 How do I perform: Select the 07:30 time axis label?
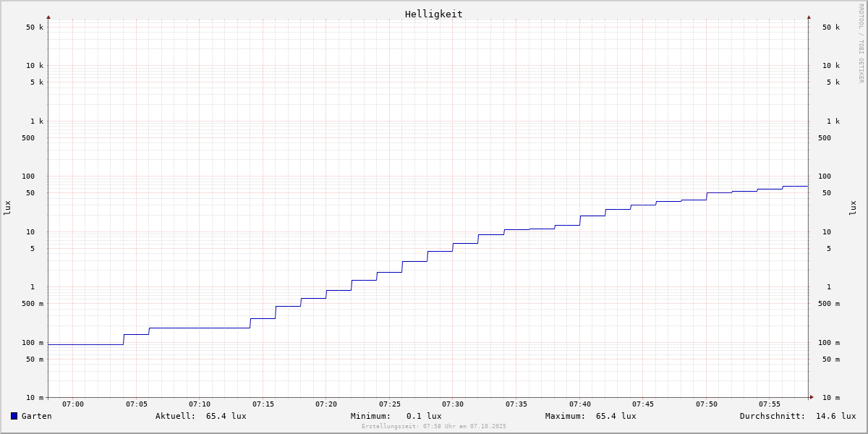pyautogui.click(x=453, y=404)
